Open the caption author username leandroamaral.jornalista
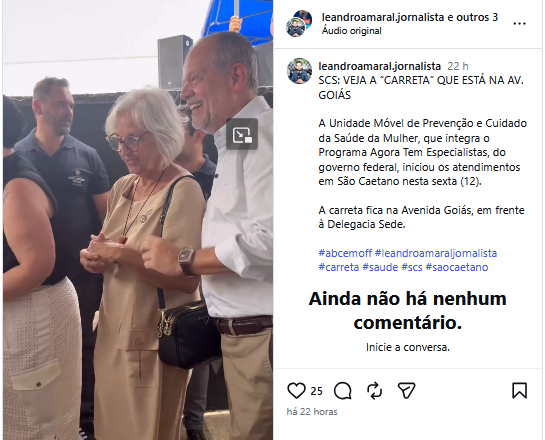 tap(380, 66)
